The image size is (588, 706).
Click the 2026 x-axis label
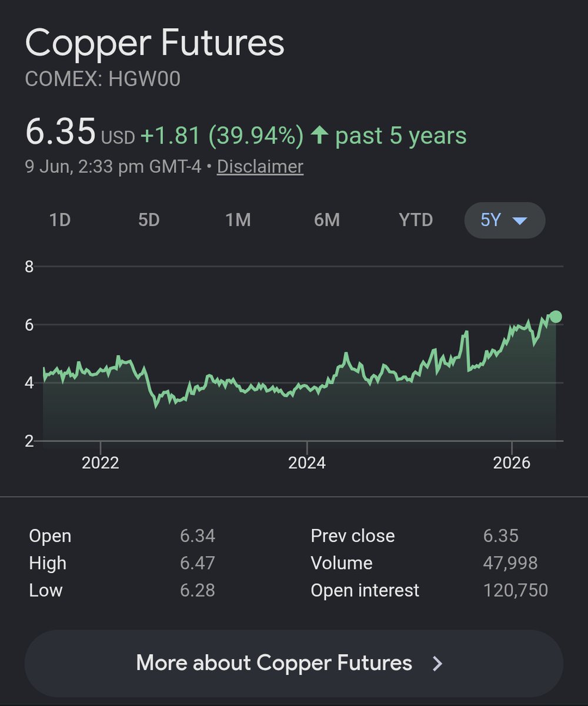point(512,463)
